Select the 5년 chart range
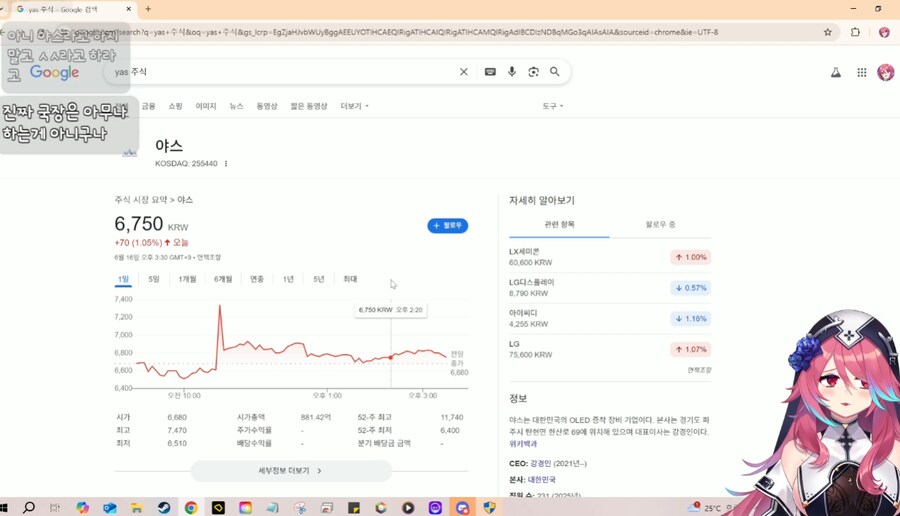 click(319, 280)
